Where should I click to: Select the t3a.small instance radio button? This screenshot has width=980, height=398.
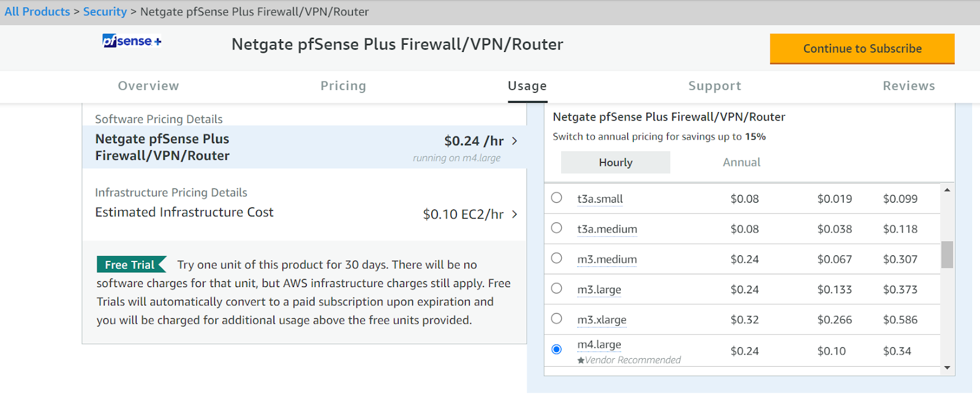556,197
